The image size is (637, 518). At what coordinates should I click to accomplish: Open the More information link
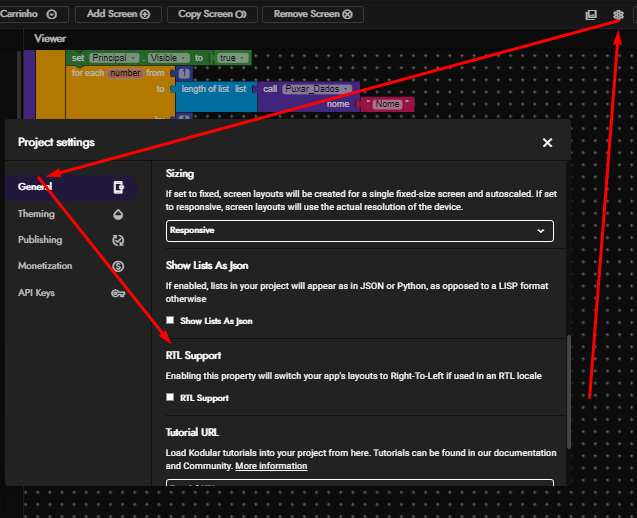pos(271,466)
